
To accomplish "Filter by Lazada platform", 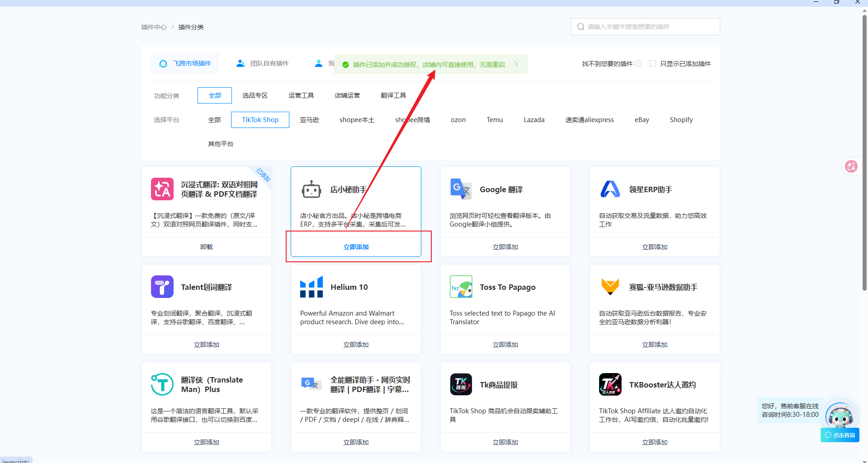I will click(534, 120).
